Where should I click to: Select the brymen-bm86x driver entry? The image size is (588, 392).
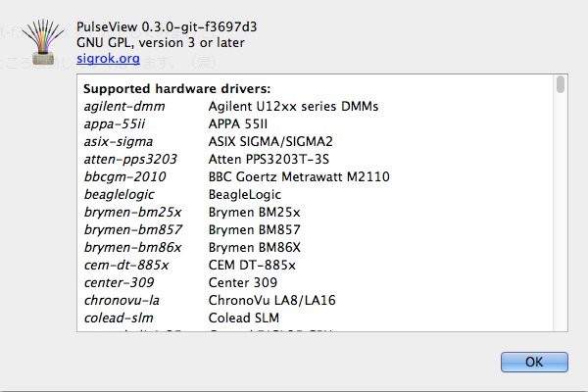coord(132,247)
